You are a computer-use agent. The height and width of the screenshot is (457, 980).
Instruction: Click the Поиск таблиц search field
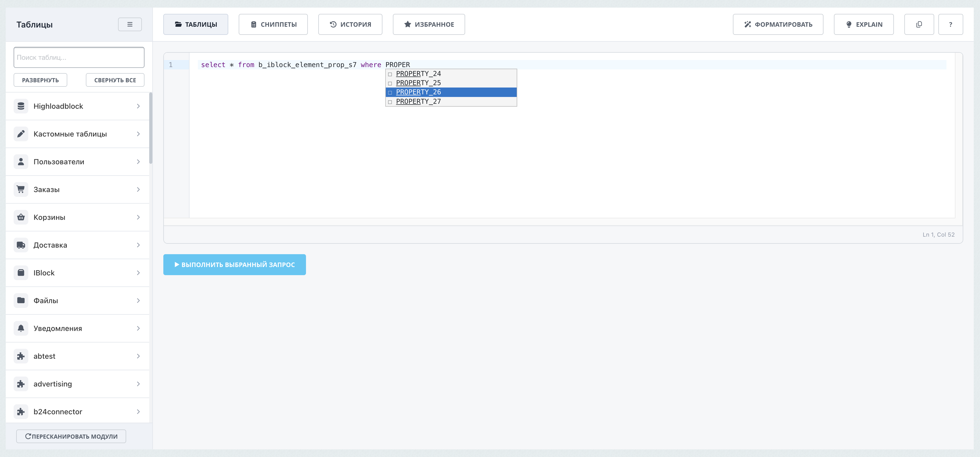(79, 57)
